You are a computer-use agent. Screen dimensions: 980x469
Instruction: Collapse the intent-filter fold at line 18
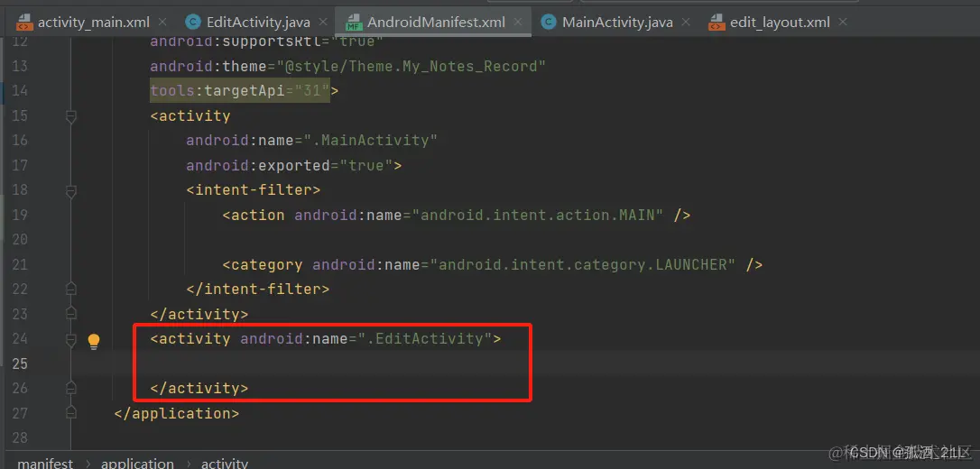[70, 190]
